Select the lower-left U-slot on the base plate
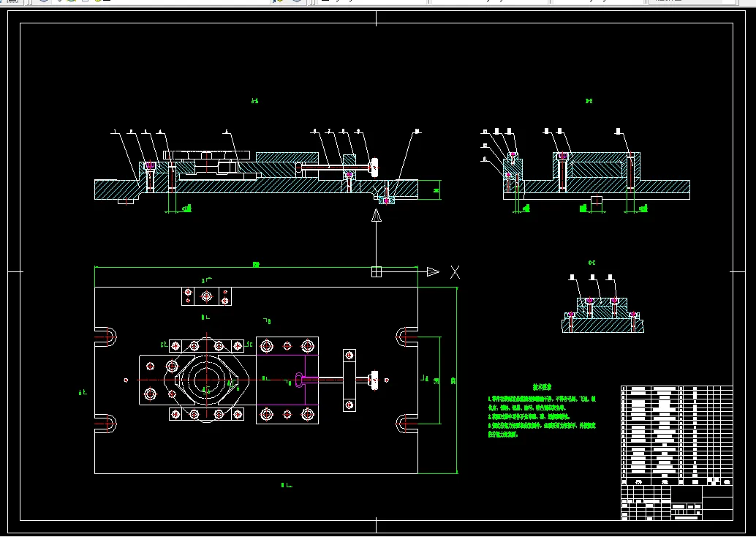 105,424
